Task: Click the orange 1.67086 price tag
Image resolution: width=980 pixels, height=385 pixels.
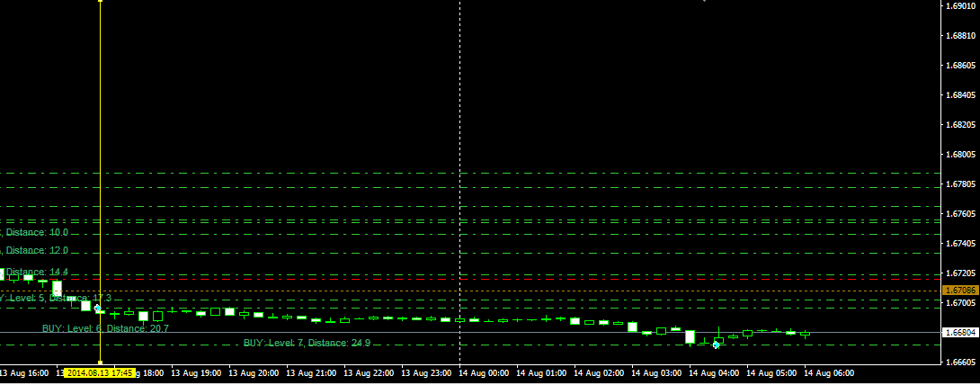Action: (959, 290)
